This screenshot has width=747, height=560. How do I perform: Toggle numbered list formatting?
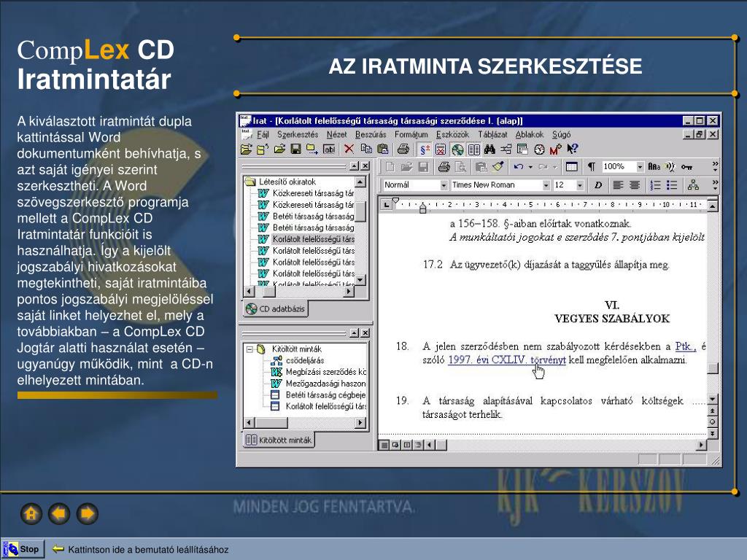[x=656, y=185]
